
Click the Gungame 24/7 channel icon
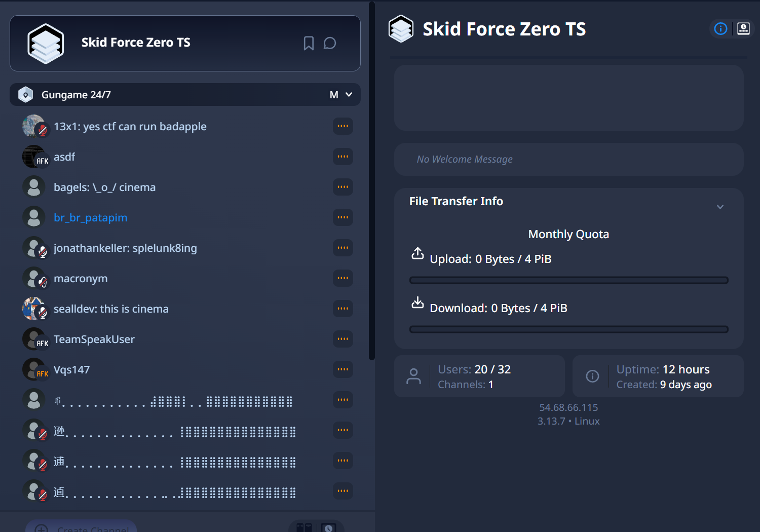point(25,95)
